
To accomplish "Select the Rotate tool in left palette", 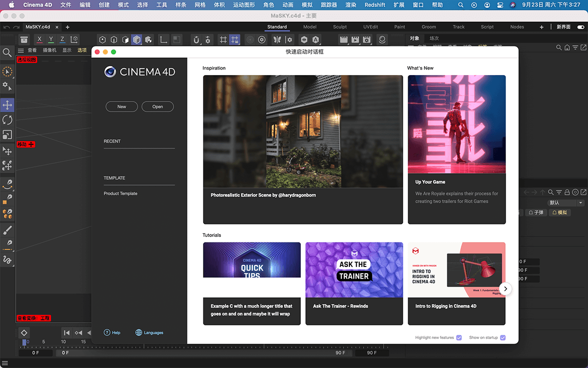I will coord(7,120).
